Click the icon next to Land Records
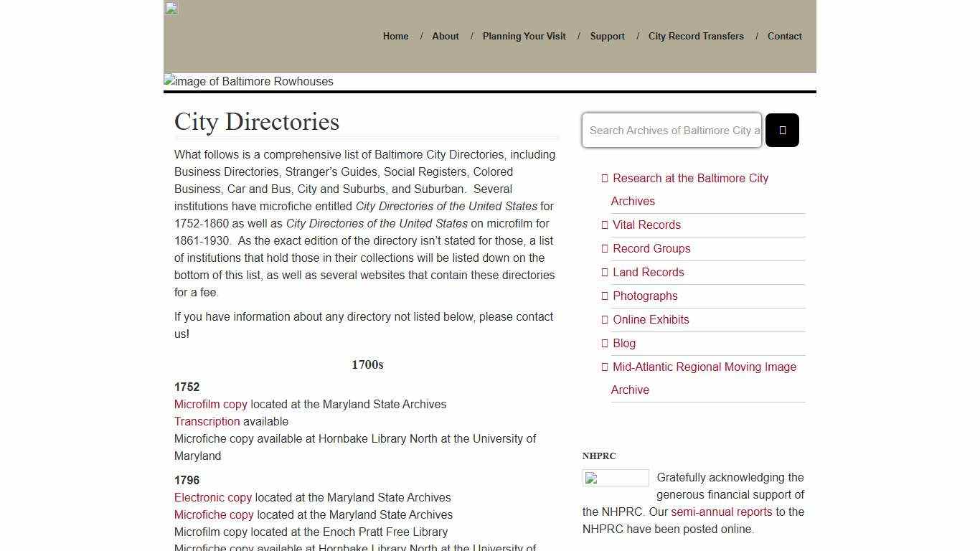980x551 pixels. tap(604, 272)
